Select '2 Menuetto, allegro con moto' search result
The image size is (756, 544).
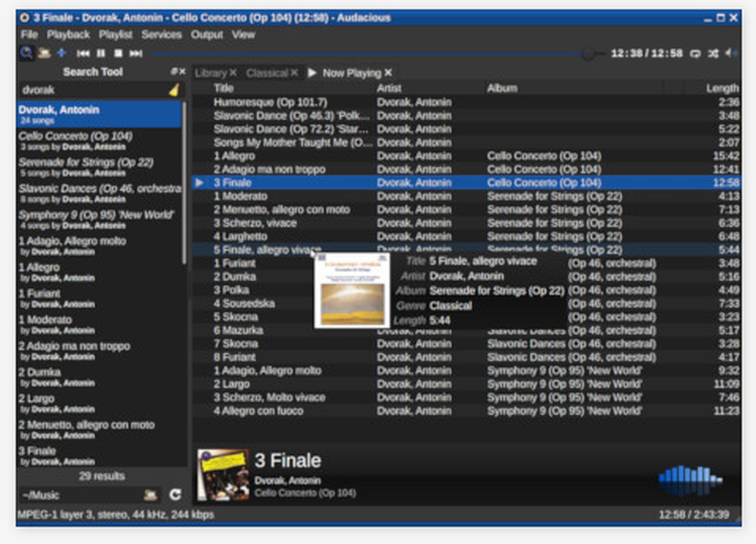(99, 429)
